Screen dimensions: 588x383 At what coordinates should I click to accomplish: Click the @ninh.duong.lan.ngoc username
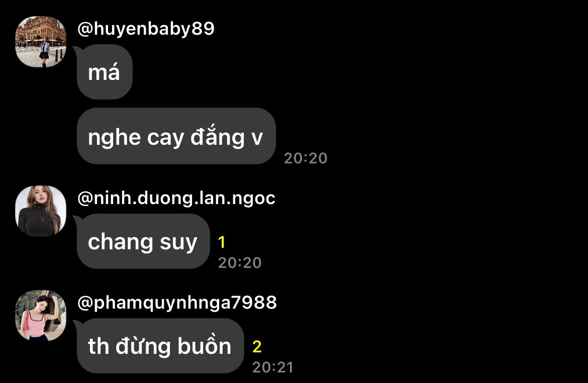176,198
